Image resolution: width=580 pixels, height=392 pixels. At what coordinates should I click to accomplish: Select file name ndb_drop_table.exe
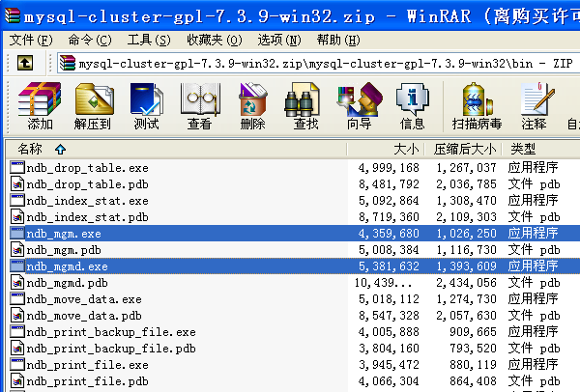coord(87,168)
